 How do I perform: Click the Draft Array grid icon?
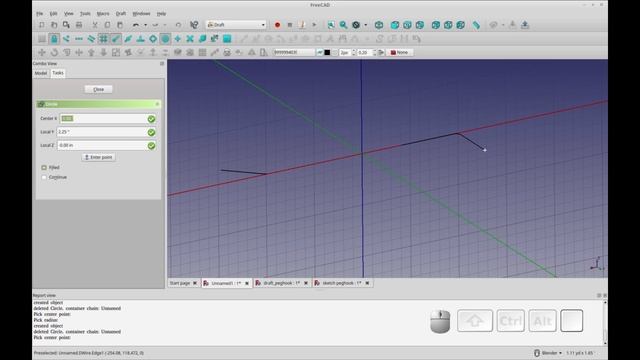[202, 52]
